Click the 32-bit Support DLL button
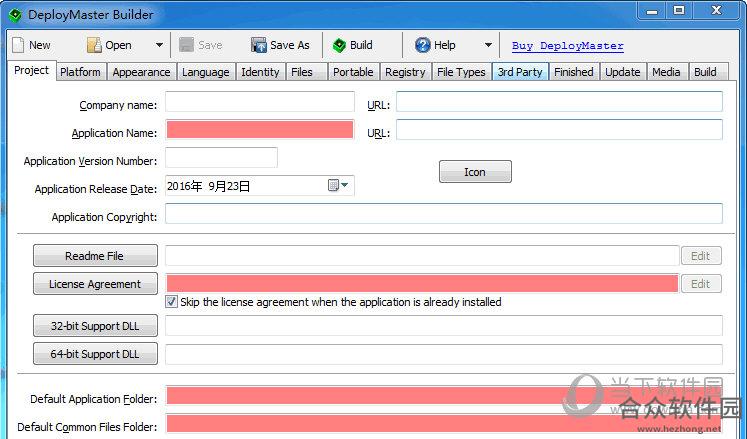This screenshot has height=439, width=747. tap(95, 326)
